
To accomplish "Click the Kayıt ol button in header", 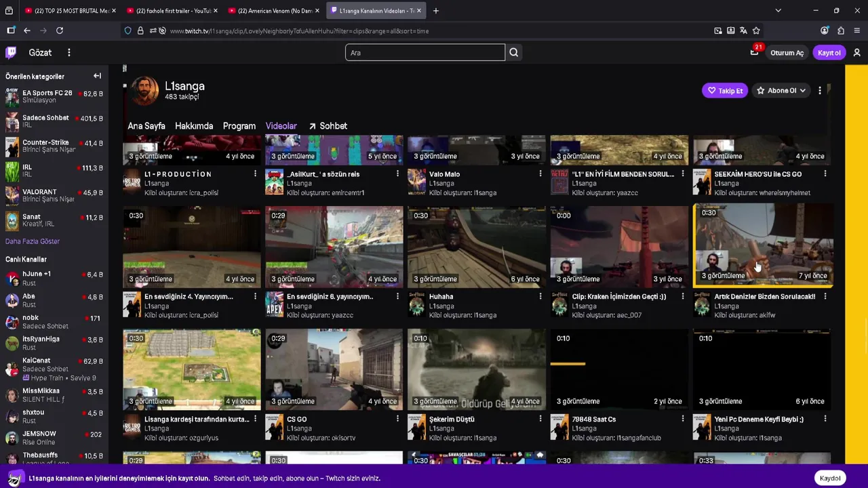I will pos(829,53).
